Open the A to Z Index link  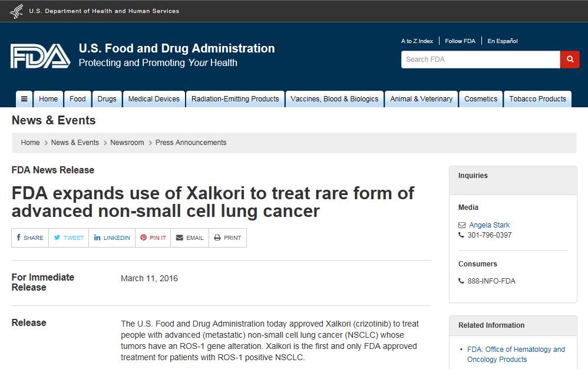pos(417,41)
